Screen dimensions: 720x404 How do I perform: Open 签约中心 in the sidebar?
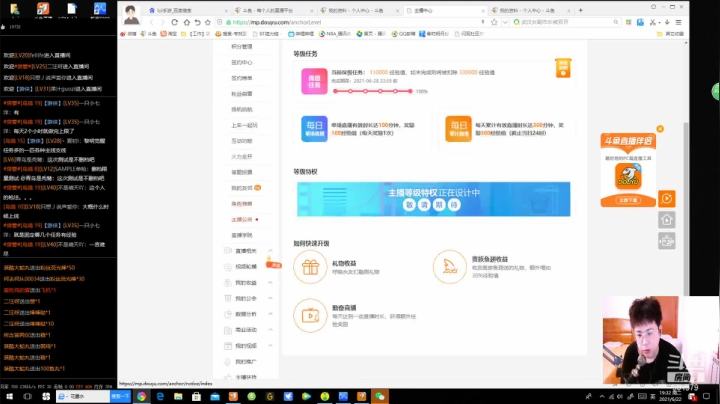pos(242,62)
